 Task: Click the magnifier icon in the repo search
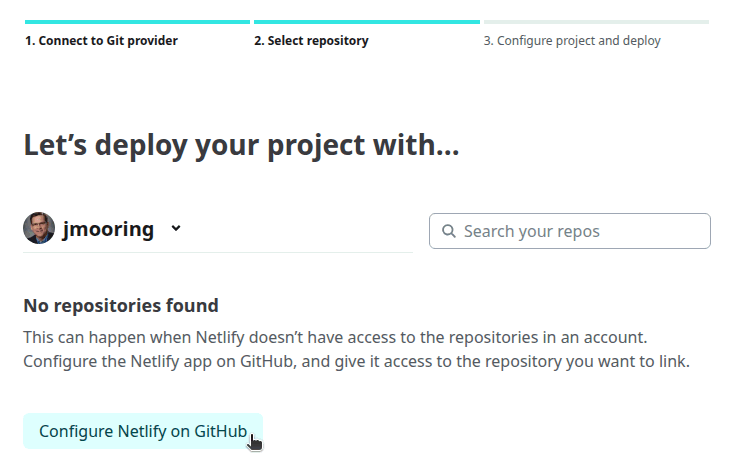tap(448, 231)
